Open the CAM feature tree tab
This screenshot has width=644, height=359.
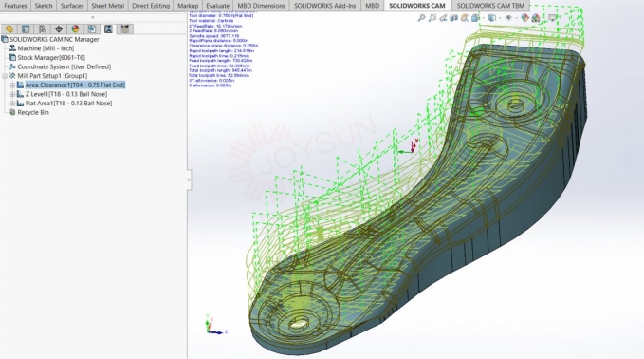(x=92, y=28)
